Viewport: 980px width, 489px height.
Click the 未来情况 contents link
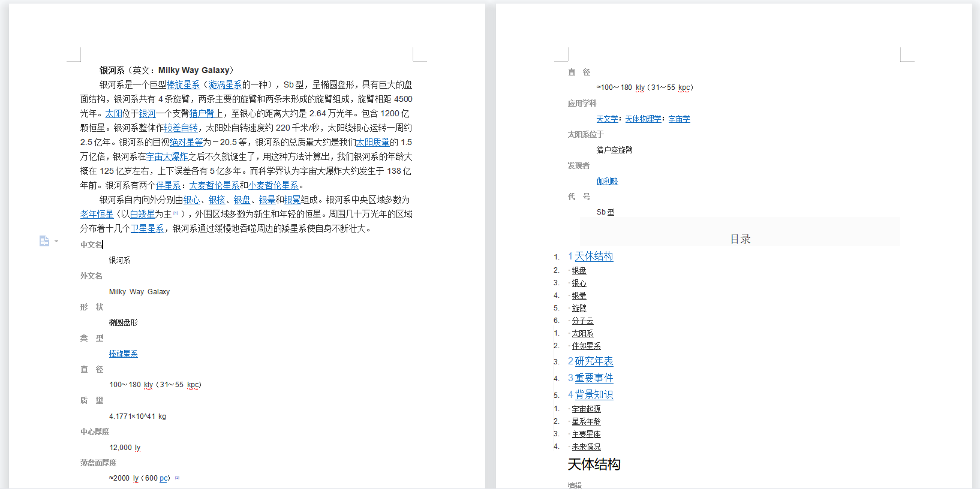pyautogui.click(x=586, y=447)
